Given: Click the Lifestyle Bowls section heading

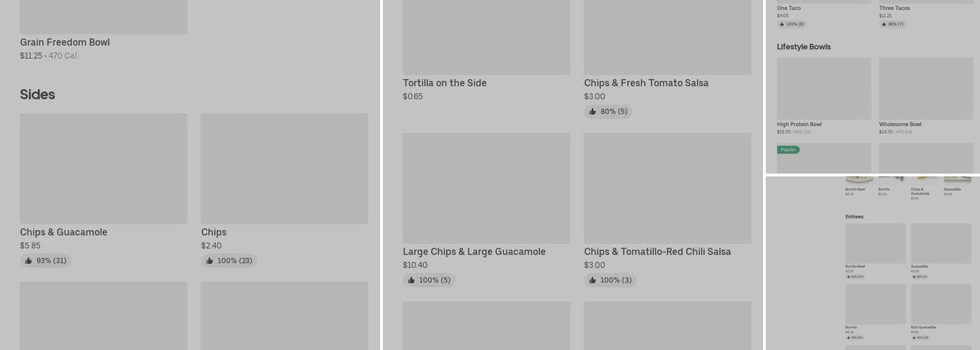Looking at the screenshot, I should [804, 47].
